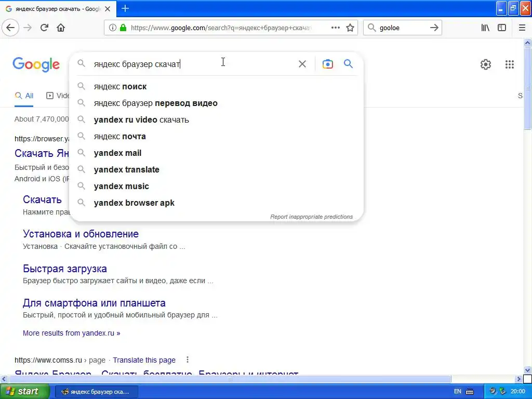The image size is (532, 399).
Task: Click the vertical scrollbar down arrow
Action: (x=528, y=370)
